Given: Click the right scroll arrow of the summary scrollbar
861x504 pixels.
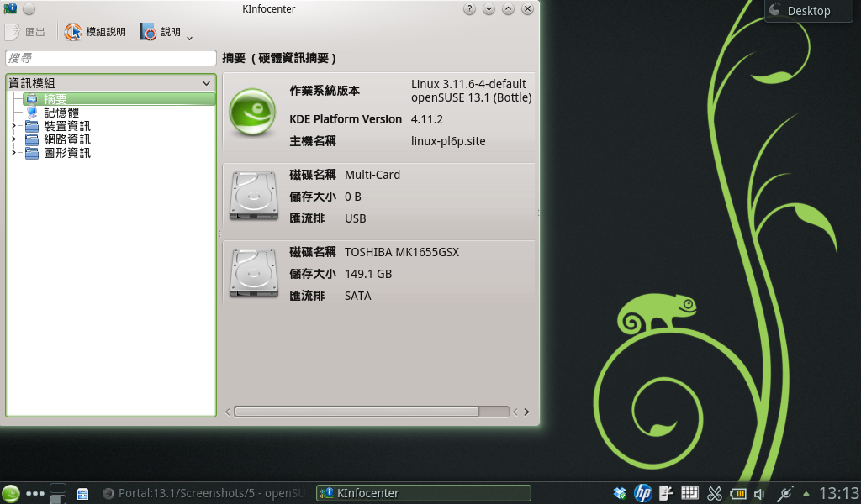Looking at the screenshot, I should 526,412.
